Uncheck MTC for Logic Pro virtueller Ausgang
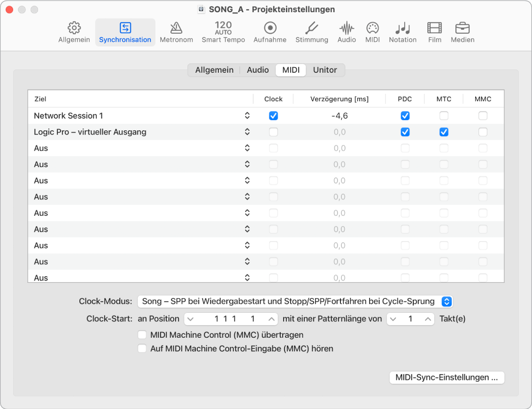Screen dimensions: 532x409 (444, 132)
